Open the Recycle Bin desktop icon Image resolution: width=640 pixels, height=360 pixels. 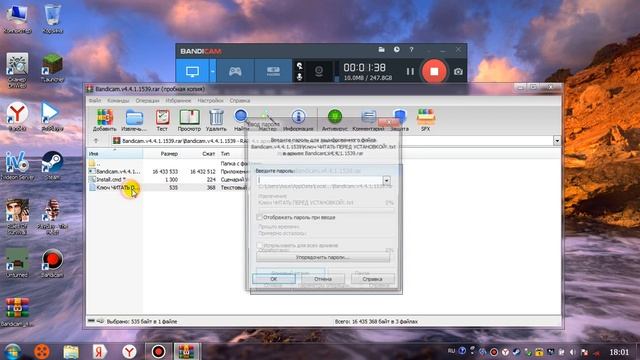pos(52,19)
